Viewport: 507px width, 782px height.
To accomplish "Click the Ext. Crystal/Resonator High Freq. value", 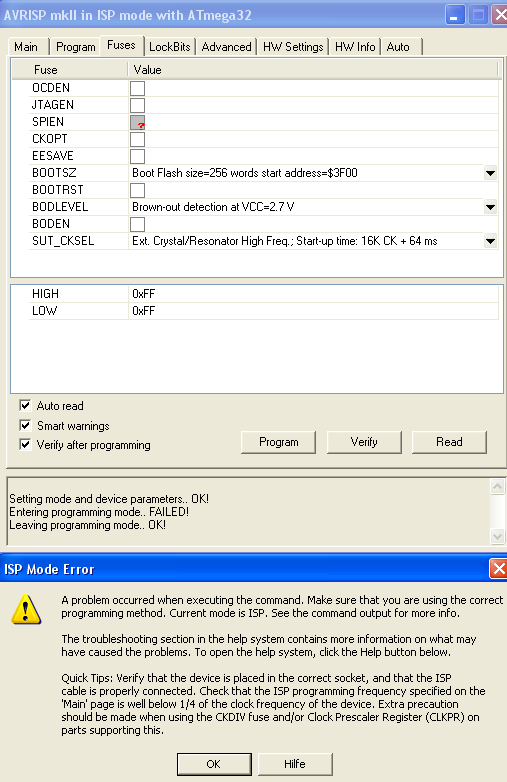I will [x=285, y=241].
